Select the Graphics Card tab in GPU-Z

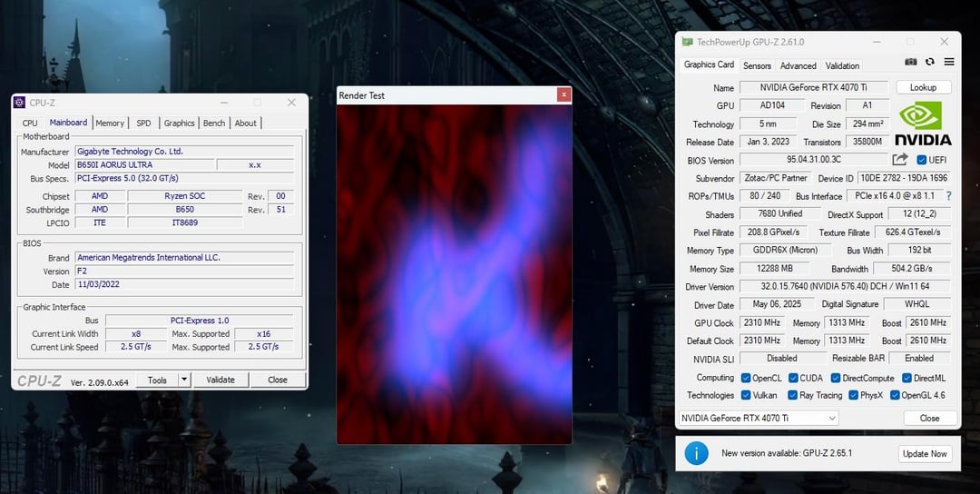point(709,64)
